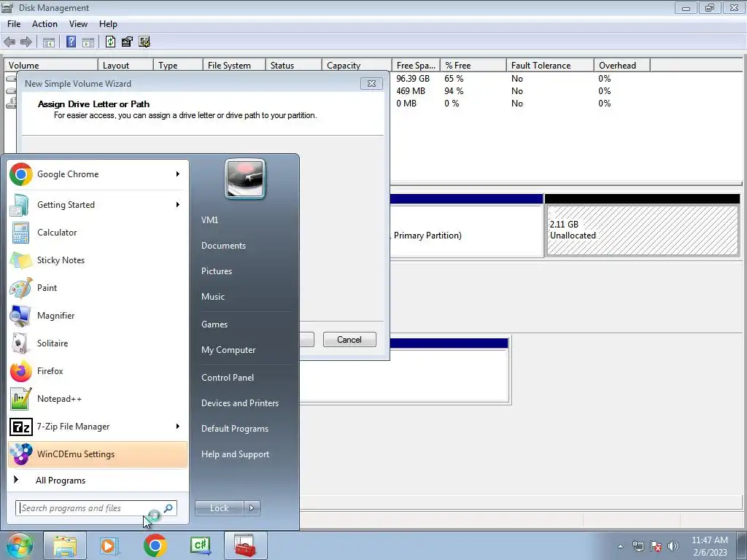Open the C# application taskbar icon
Viewport: 747px width, 560px height.
click(200, 545)
